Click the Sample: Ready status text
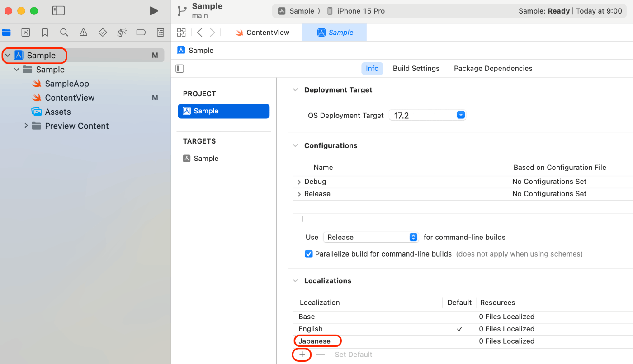This screenshot has height=364, width=633. tap(544, 11)
